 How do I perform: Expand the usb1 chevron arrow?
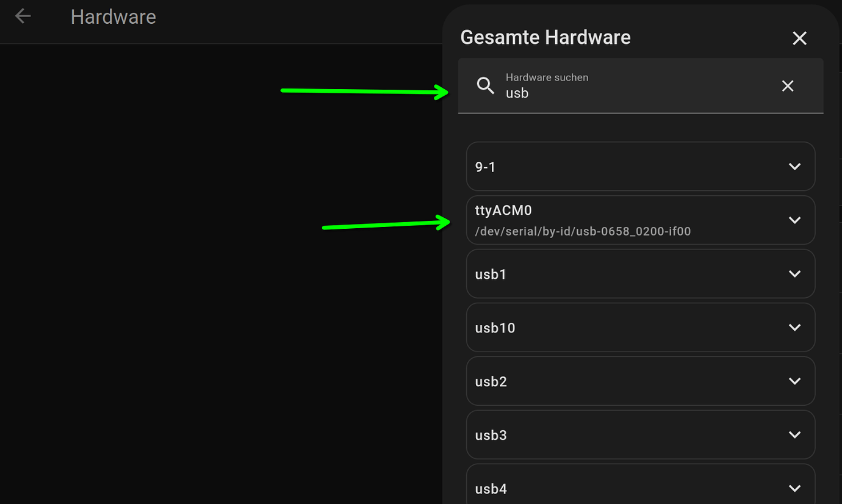tap(794, 274)
